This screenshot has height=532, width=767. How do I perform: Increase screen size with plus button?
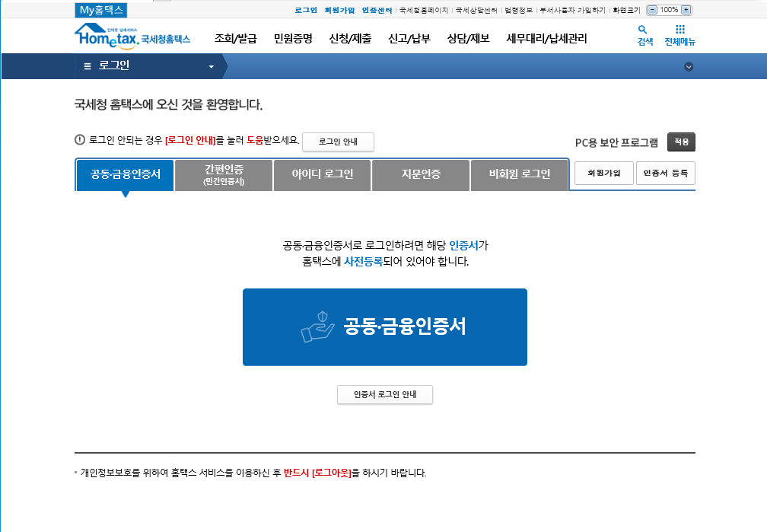(x=686, y=10)
